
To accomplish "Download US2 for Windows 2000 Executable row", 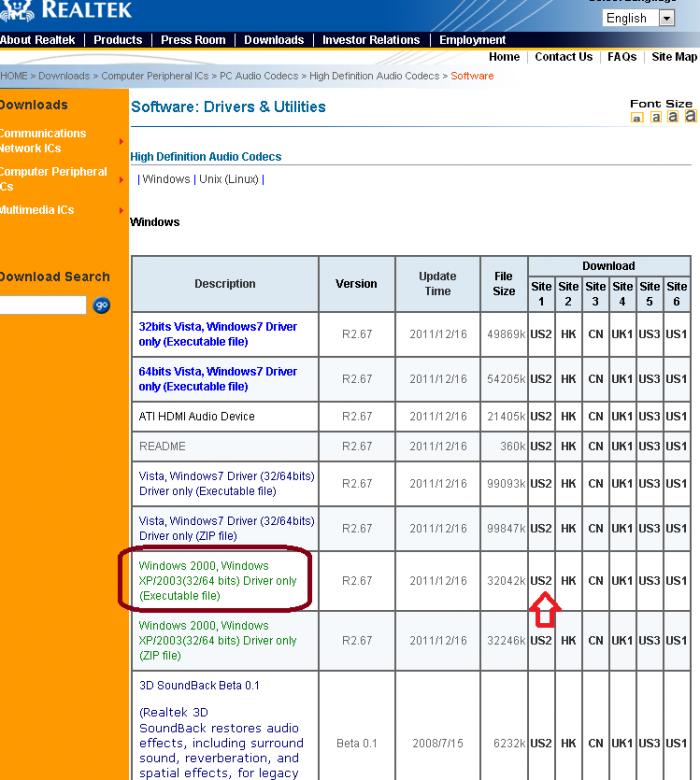I will [541, 581].
